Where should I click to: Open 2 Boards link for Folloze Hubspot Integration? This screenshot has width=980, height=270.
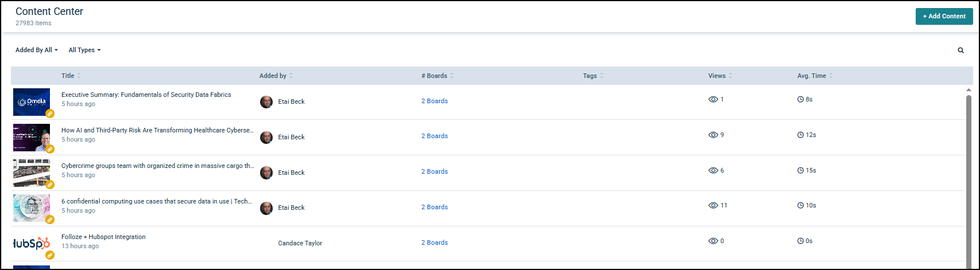tap(434, 243)
